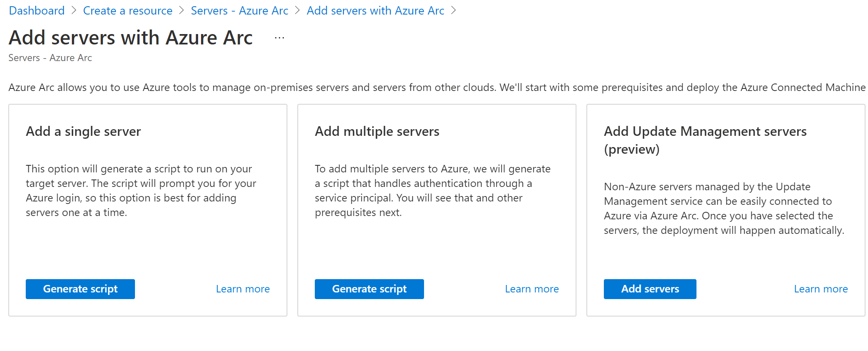The height and width of the screenshot is (351, 868).
Task: Open the ellipsis more options menu
Action: [280, 38]
